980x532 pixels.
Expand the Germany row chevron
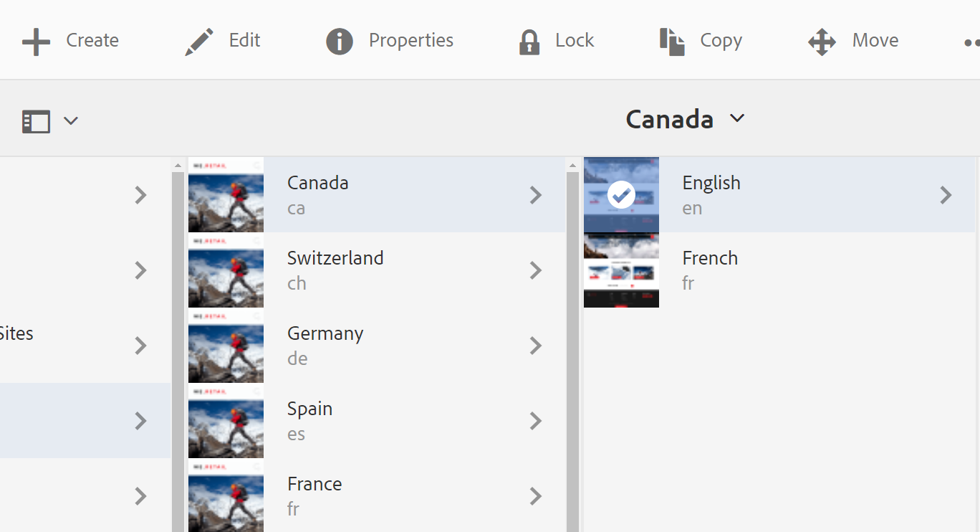(x=535, y=346)
